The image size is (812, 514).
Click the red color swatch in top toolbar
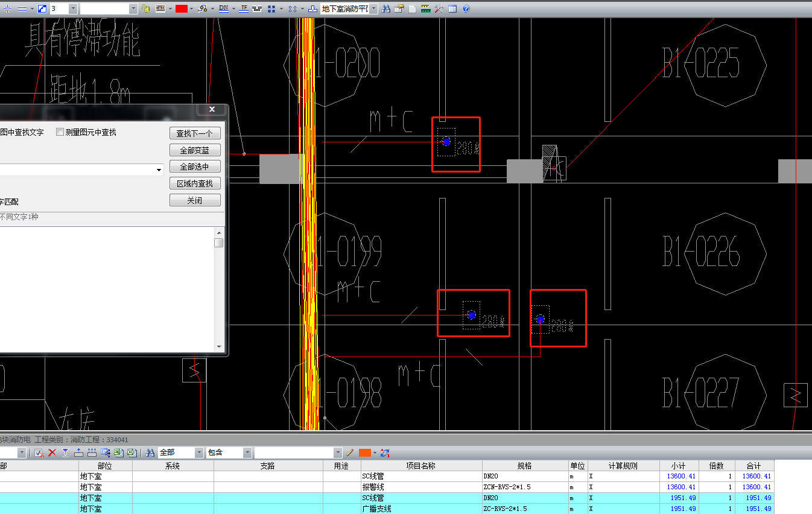182,8
